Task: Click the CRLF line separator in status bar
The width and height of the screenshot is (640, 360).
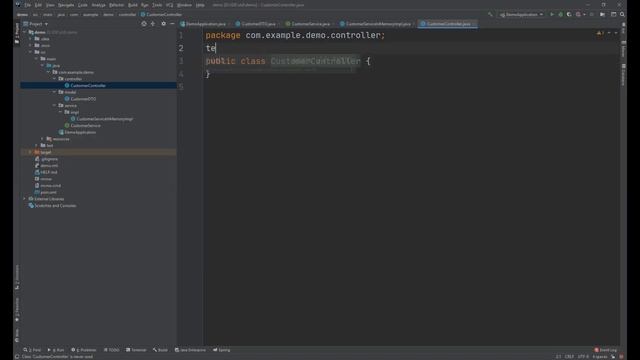Action: (569, 357)
